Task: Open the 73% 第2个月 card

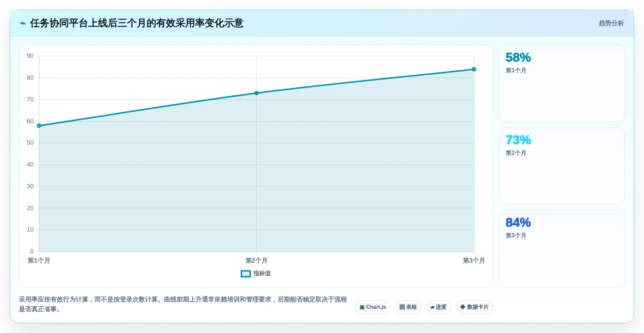Action: click(562, 166)
